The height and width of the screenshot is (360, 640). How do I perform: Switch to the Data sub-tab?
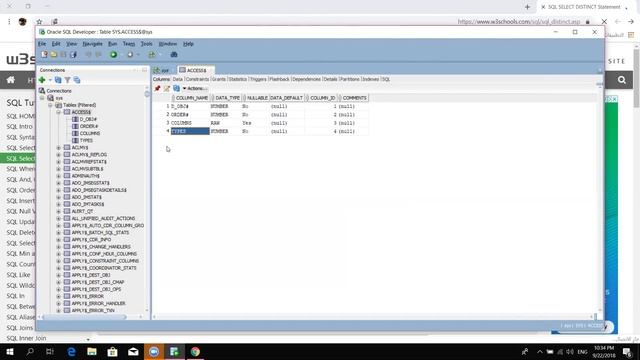(x=178, y=79)
